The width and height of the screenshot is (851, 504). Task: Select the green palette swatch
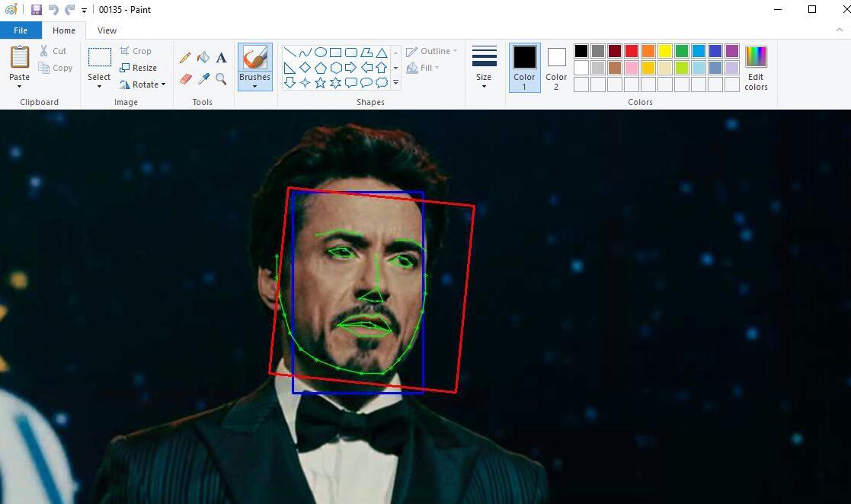[682, 51]
